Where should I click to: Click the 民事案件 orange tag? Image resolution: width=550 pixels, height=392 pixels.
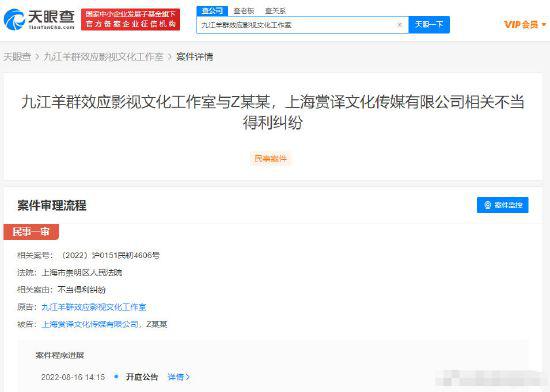(270, 159)
